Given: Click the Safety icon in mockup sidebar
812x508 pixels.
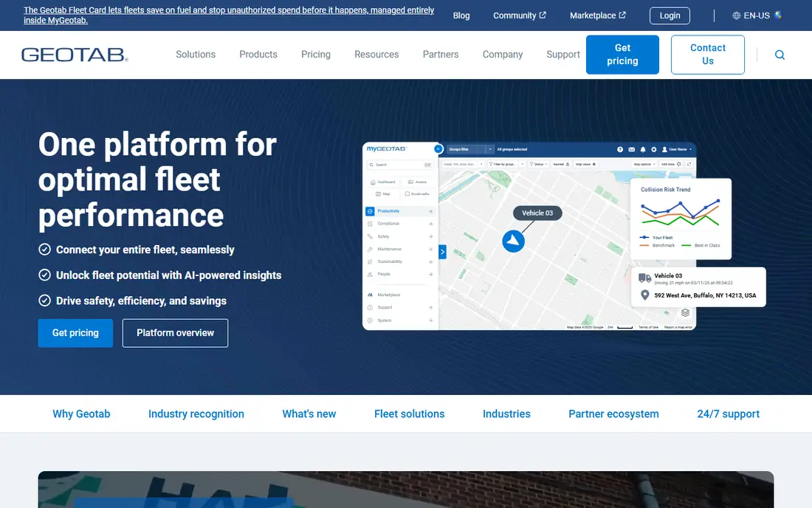Looking at the screenshot, I should coord(370,236).
